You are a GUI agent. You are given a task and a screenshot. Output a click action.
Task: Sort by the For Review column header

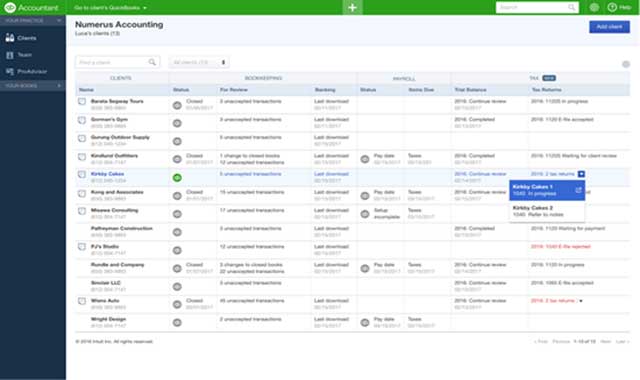(233, 90)
